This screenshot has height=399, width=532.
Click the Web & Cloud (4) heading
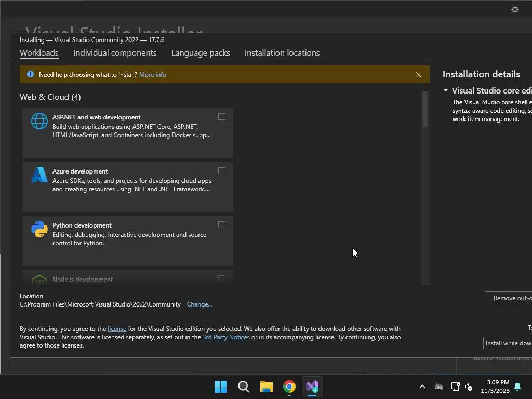[50, 97]
